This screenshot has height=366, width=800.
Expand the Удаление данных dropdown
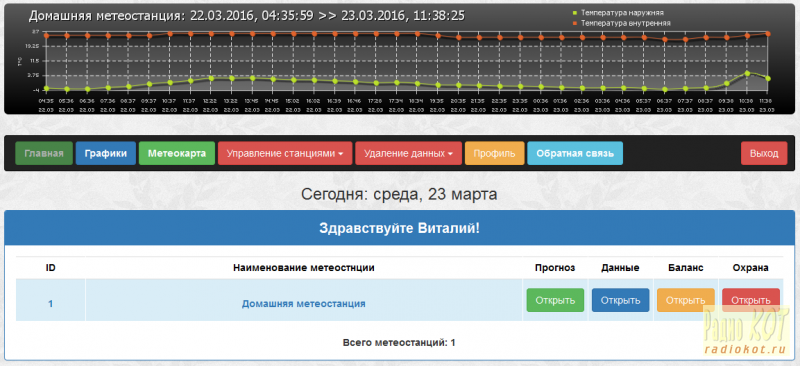tap(408, 154)
